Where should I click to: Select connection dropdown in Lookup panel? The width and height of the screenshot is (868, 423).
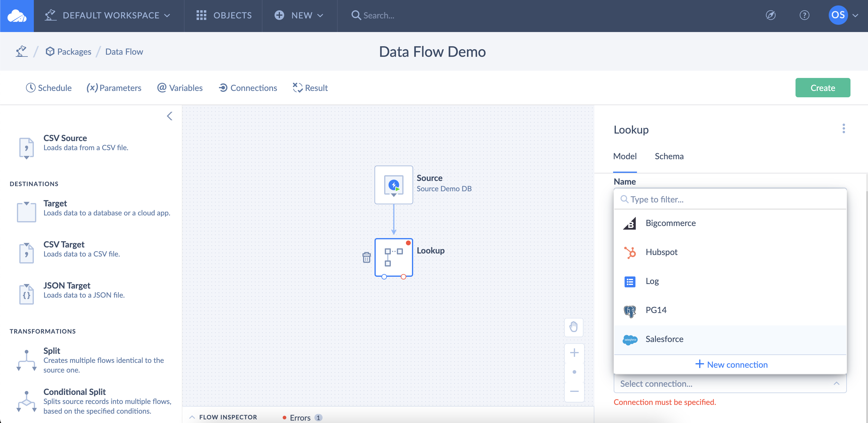click(x=730, y=384)
